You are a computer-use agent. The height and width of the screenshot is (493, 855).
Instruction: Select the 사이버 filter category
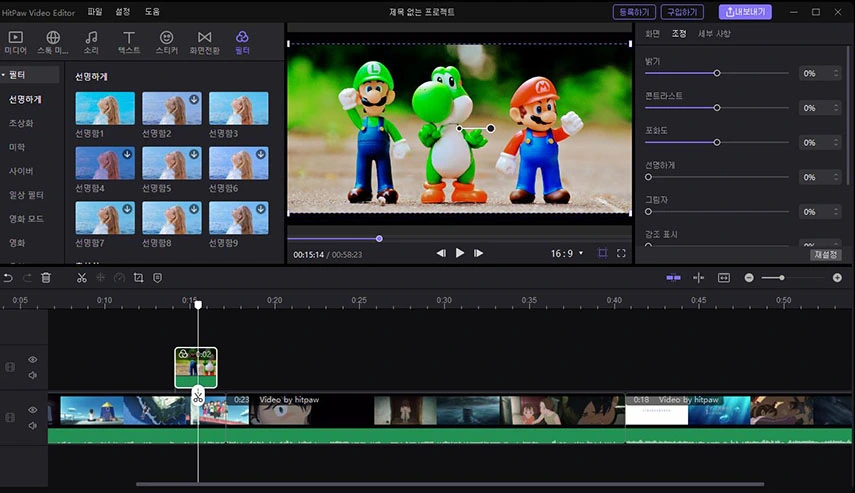click(21, 171)
